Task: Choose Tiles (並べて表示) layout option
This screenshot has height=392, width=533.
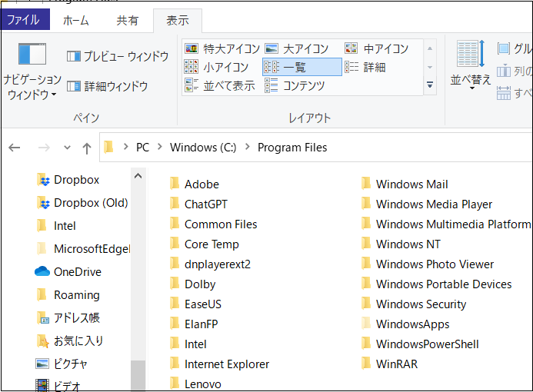Action: coord(221,85)
